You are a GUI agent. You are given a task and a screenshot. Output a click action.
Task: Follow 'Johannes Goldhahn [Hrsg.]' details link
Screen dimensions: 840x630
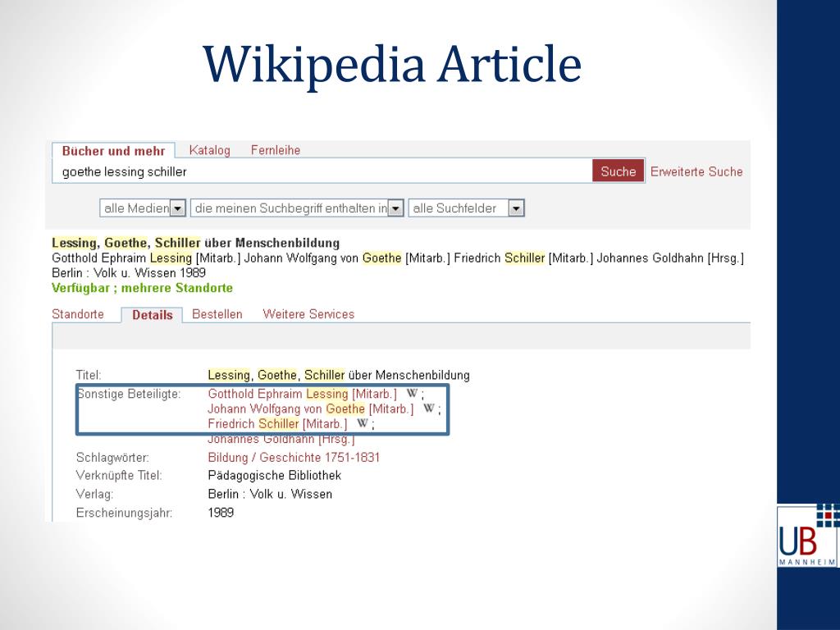281,440
